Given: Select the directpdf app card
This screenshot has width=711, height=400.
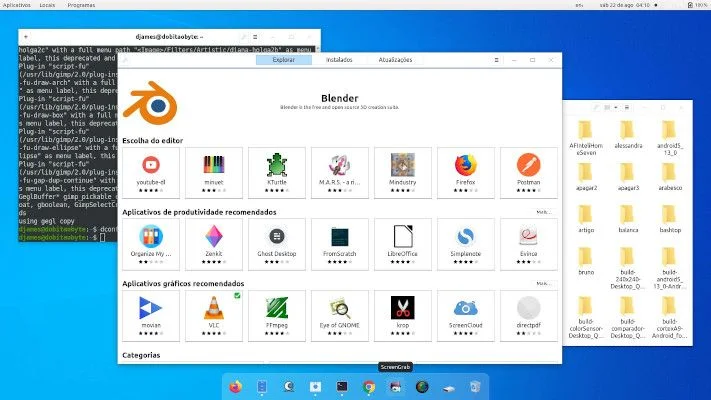Looking at the screenshot, I should [529, 316].
